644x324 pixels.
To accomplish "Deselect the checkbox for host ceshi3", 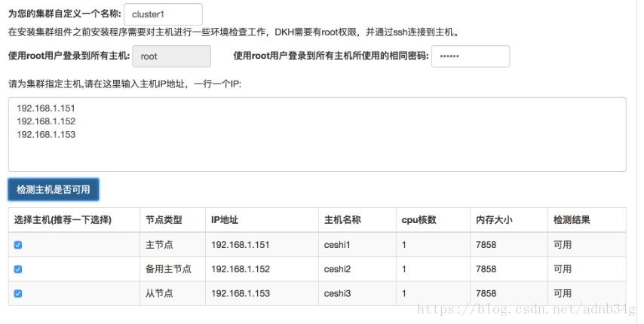I will tap(18, 293).
